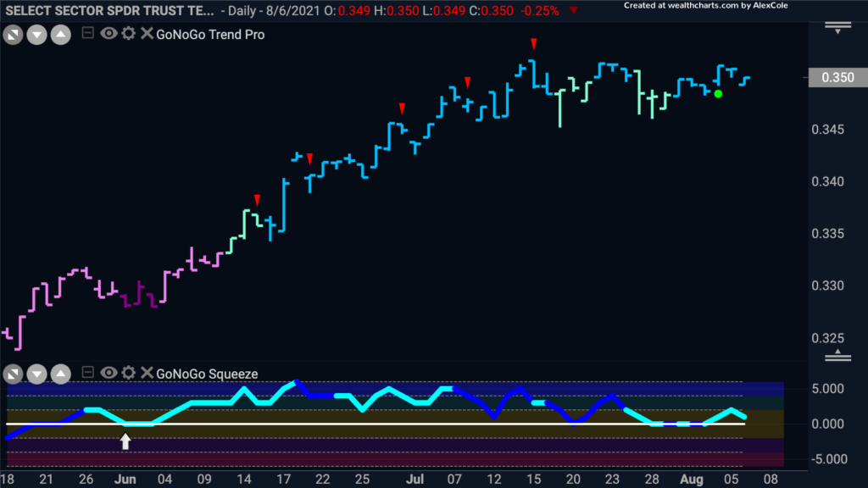Select the Daily timeframe label

coord(242,10)
